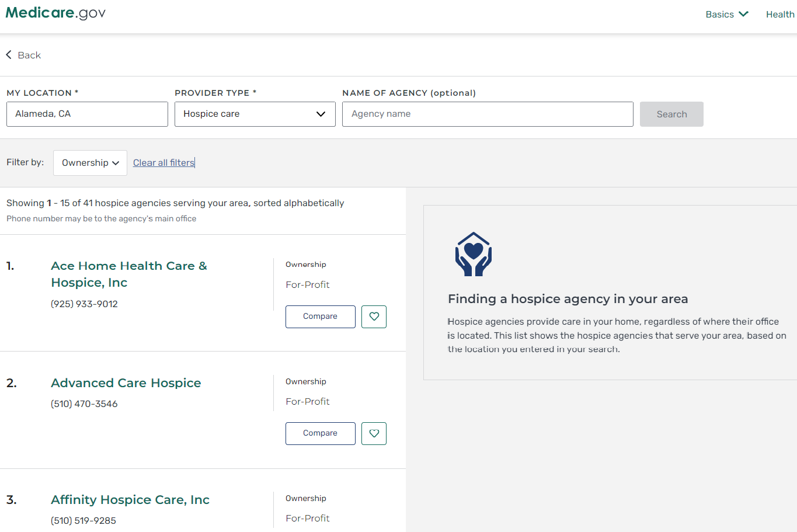Open Ace Home Health Care & Hospice, Inc listing
This screenshot has width=797, height=532.
pyautogui.click(x=129, y=274)
